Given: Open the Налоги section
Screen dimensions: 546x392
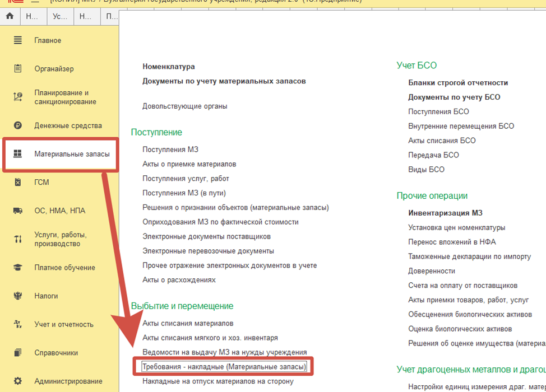Looking at the screenshot, I should coord(46,296).
